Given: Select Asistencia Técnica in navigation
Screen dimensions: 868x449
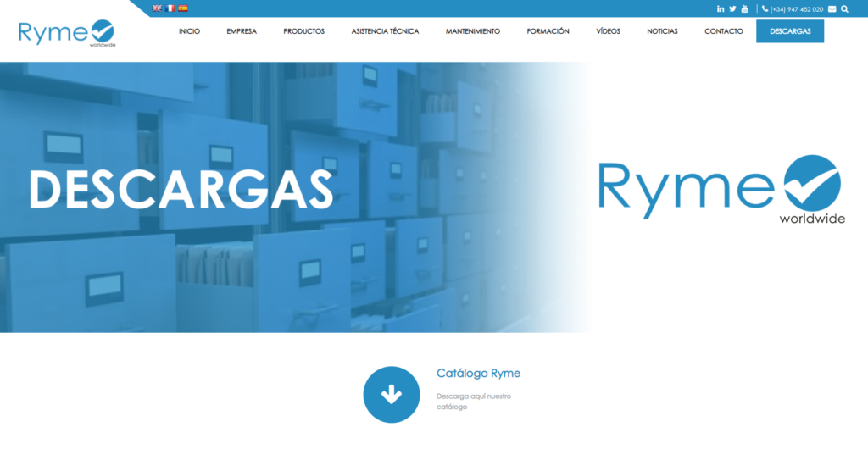Looking at the screenshot, I should pyautogui.click(x=385, y=31).
